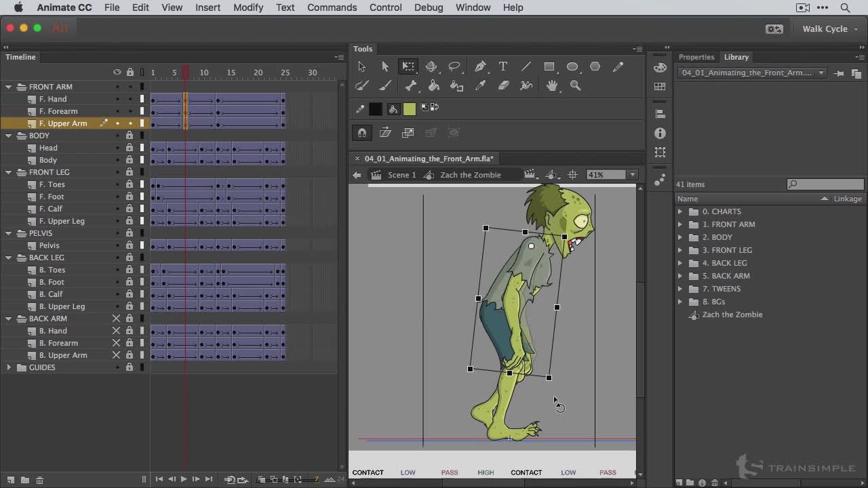
Task: Unlock the Pelvis layer
Action: [129, 245]
